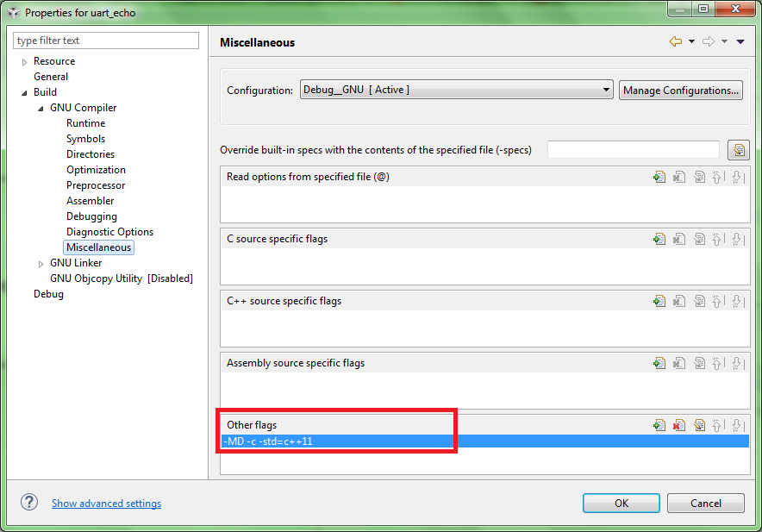This screenshot has width=762, height=532.
Task: Open the Directories settings page
Action: point(91,154)
